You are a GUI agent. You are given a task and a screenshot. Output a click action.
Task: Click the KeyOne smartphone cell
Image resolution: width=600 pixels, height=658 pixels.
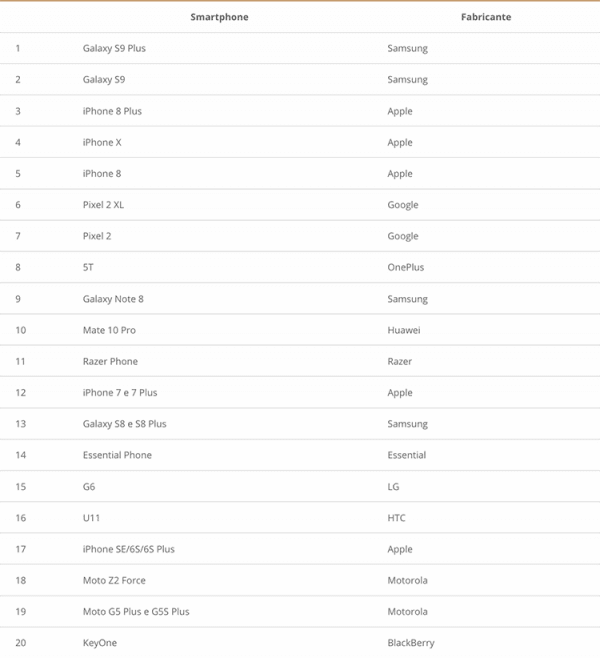pyautogui.click(x=100, y=643)
